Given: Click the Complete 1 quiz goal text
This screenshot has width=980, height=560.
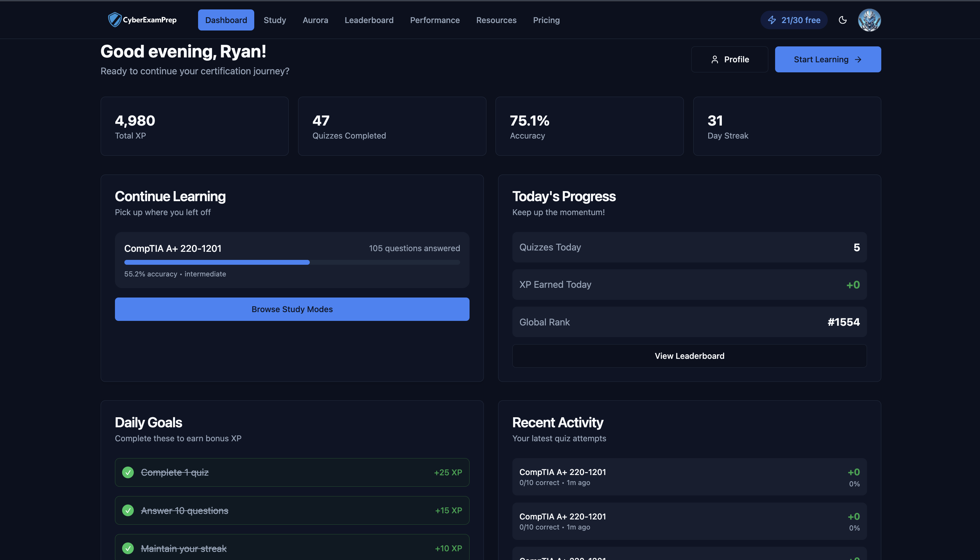Looking at the screenshot, I should pos(175,472).
